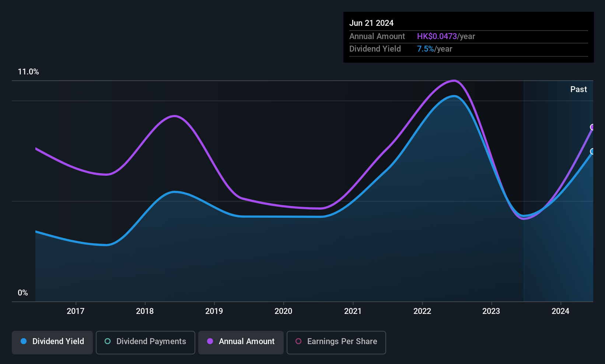Click the 2024 axis label
605x364 pixels.
[x=560, y=311]
